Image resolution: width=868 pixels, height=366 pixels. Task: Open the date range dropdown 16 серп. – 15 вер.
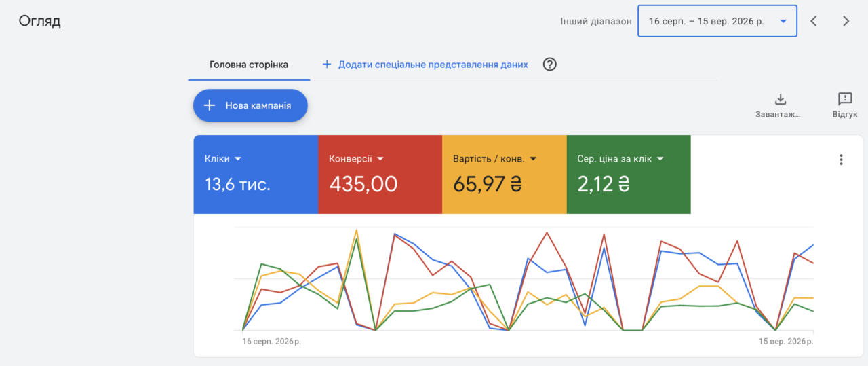coord(717,21)
